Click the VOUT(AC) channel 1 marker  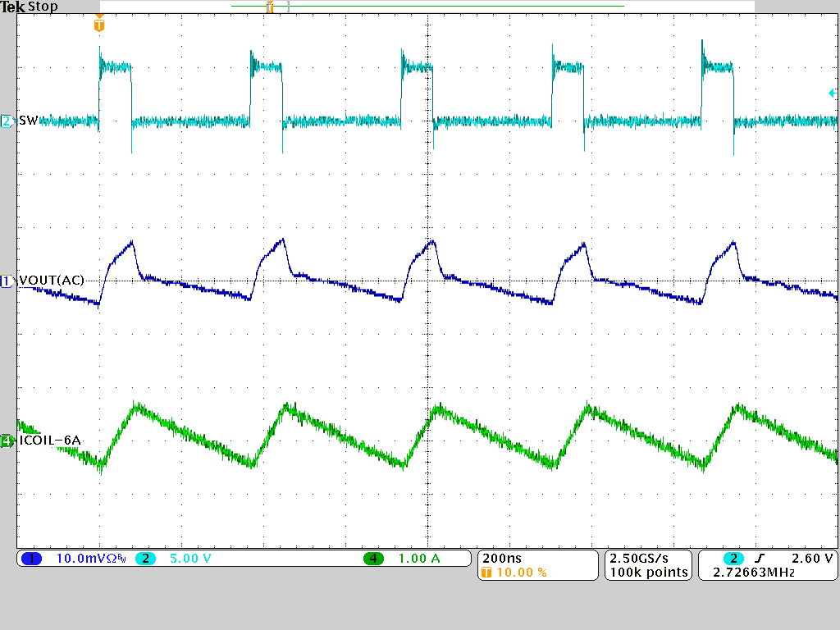coord(5,280)
